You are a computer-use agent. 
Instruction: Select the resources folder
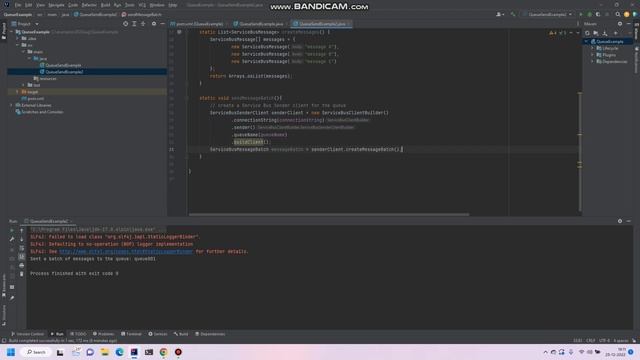45,78
